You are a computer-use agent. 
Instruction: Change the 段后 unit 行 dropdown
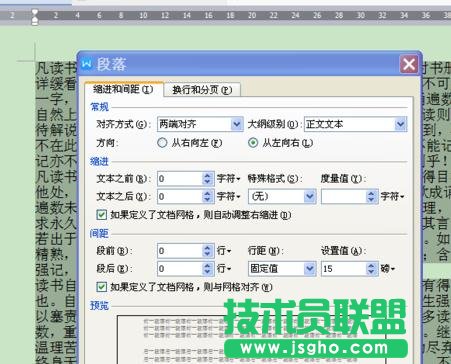pyautogui.click(x=224, y=268)
